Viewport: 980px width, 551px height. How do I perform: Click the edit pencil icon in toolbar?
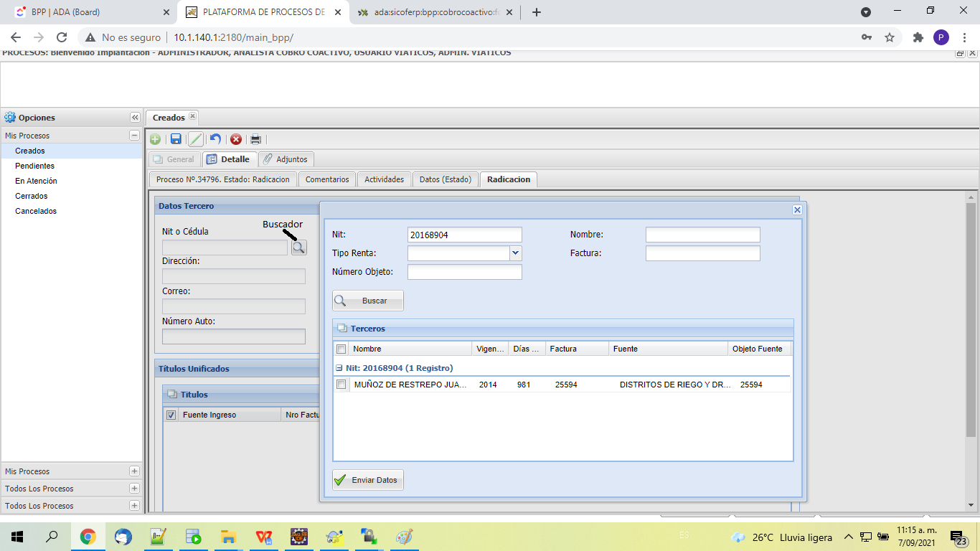[x=195, y=139]
